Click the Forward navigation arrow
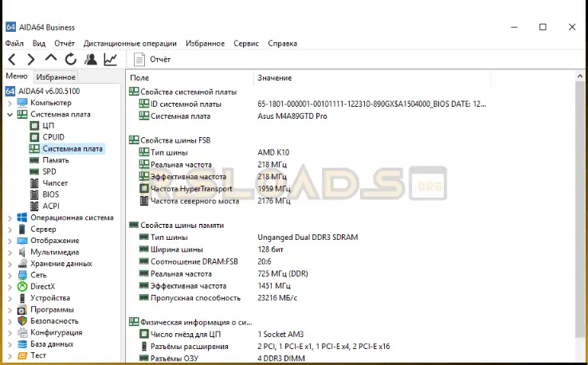This screenshot has width=588, height=365. (x=31, y=59)
